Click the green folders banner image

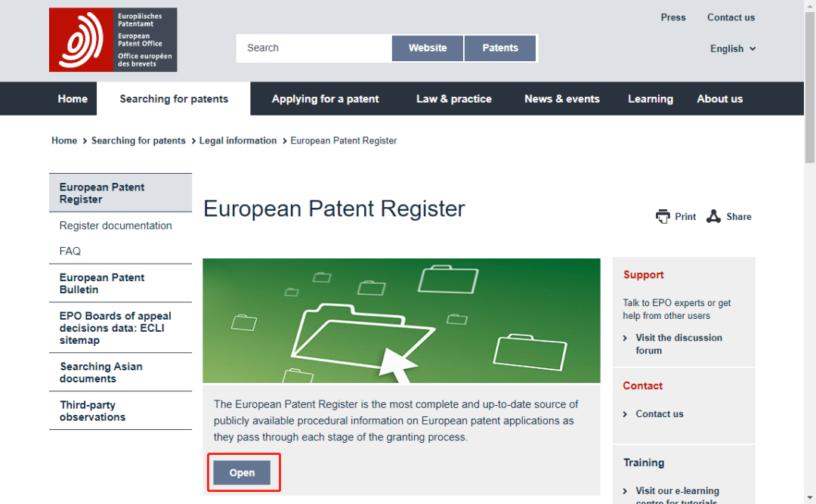(401, 320)
